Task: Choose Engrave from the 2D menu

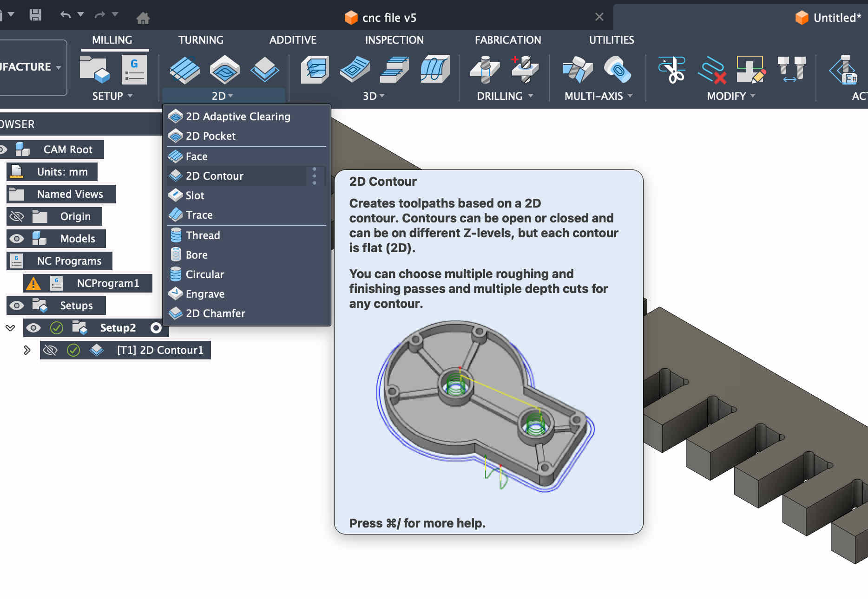Action: (247, 294)
